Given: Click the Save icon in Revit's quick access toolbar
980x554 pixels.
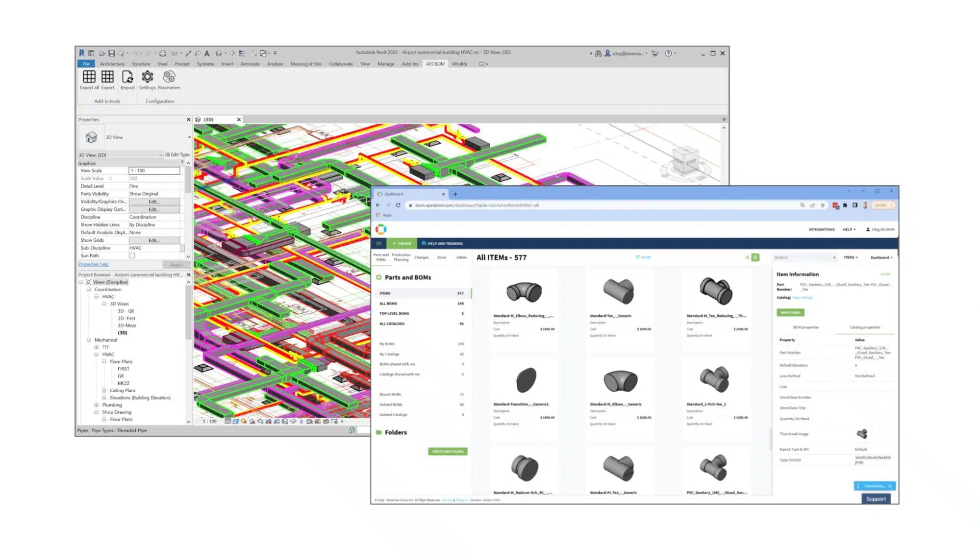Looking at the screenshot, I should (111, 53).
